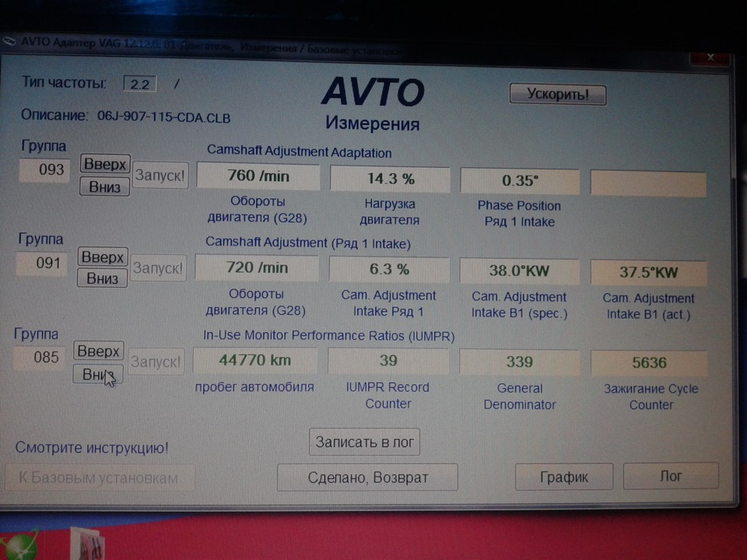747x560 pixels.
Task: Start group 085 with Запуск! button
Action: pos(156,362)
